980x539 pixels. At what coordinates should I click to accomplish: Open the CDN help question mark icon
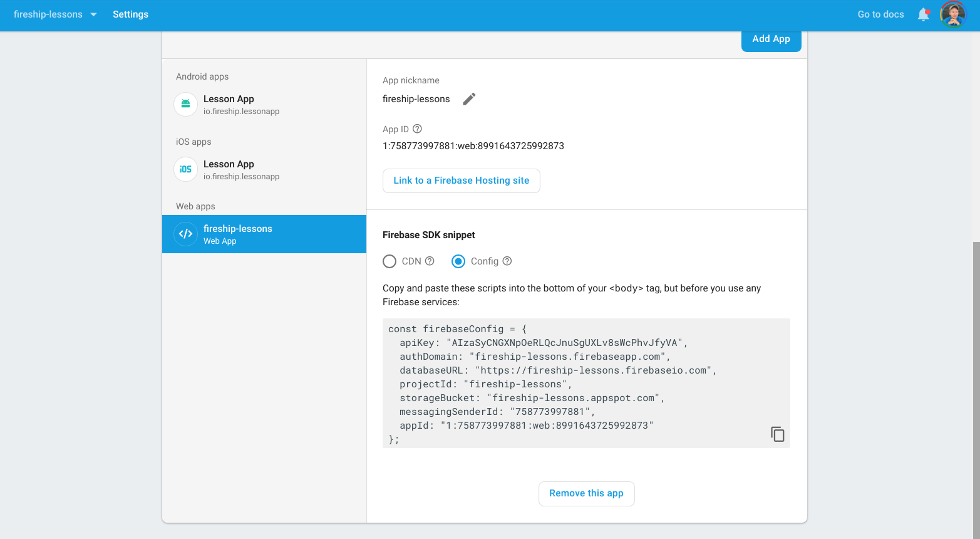click(x=430, y=261)
